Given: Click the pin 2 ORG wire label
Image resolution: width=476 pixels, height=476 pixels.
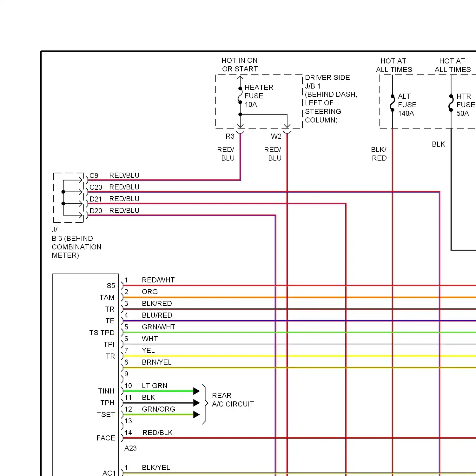Looking at the screenshot, I should 150,292.
